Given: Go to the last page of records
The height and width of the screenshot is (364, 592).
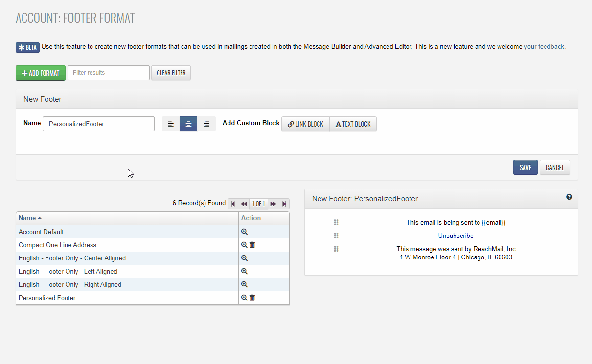Looking at the screenshot, I should pos(284,204).
